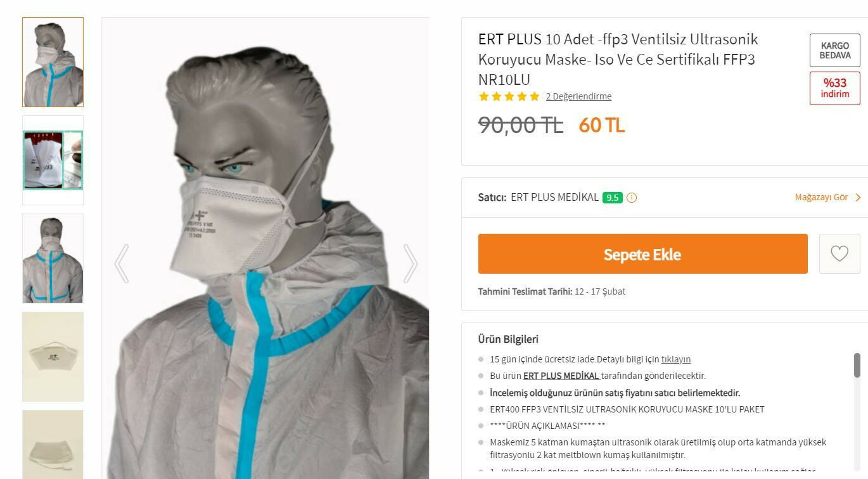Show the previous product image arrow

click(122, 264)
